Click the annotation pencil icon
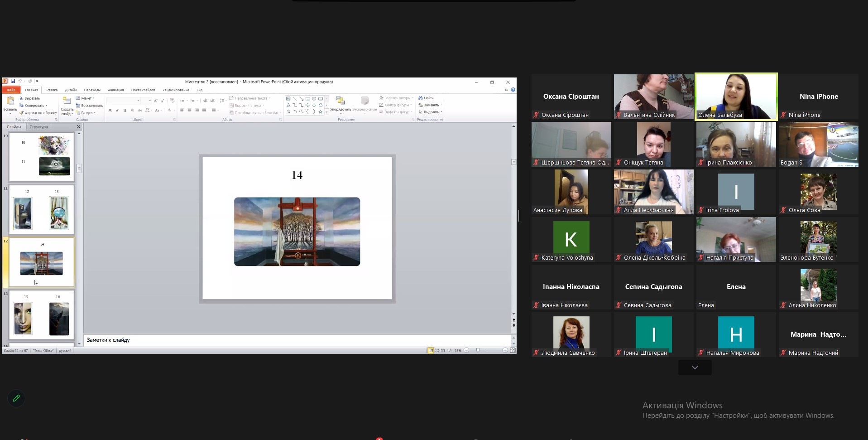Viewport: 868px width, 440px height. tap(16, 398)
